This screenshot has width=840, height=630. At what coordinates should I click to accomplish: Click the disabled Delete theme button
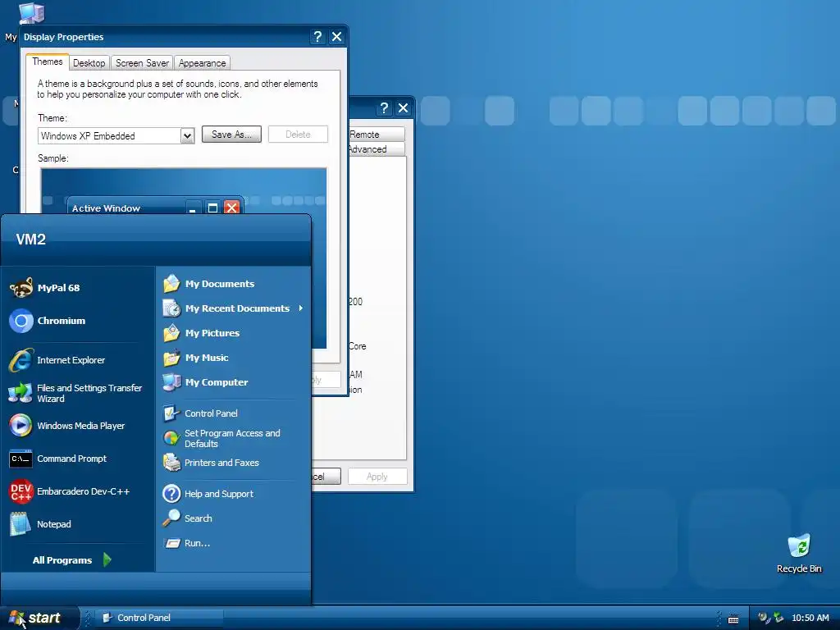tap(298, 135)
